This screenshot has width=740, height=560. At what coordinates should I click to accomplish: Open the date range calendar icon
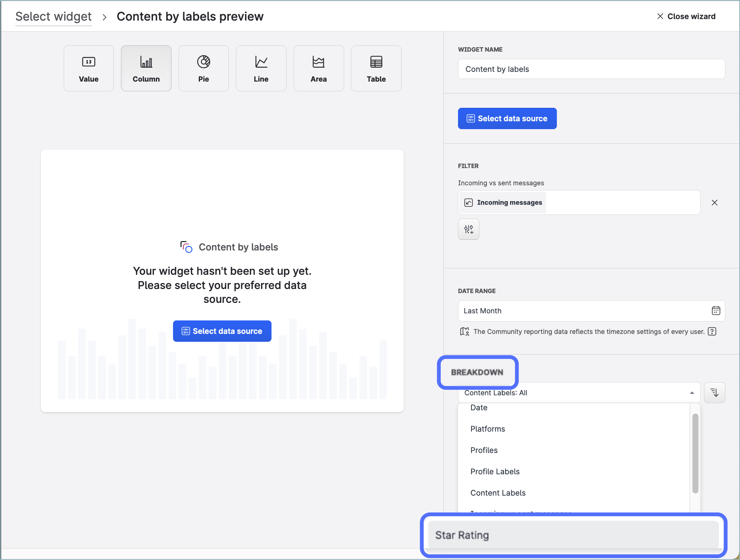716,311
